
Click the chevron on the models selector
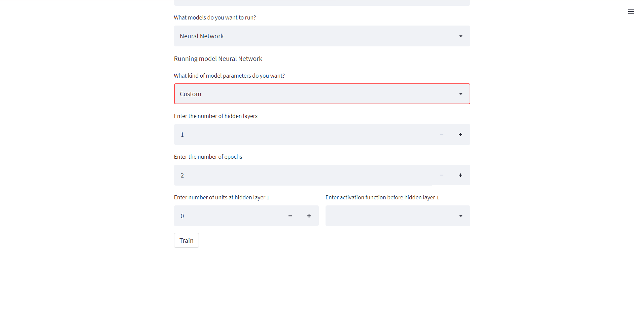click(461, 36)
